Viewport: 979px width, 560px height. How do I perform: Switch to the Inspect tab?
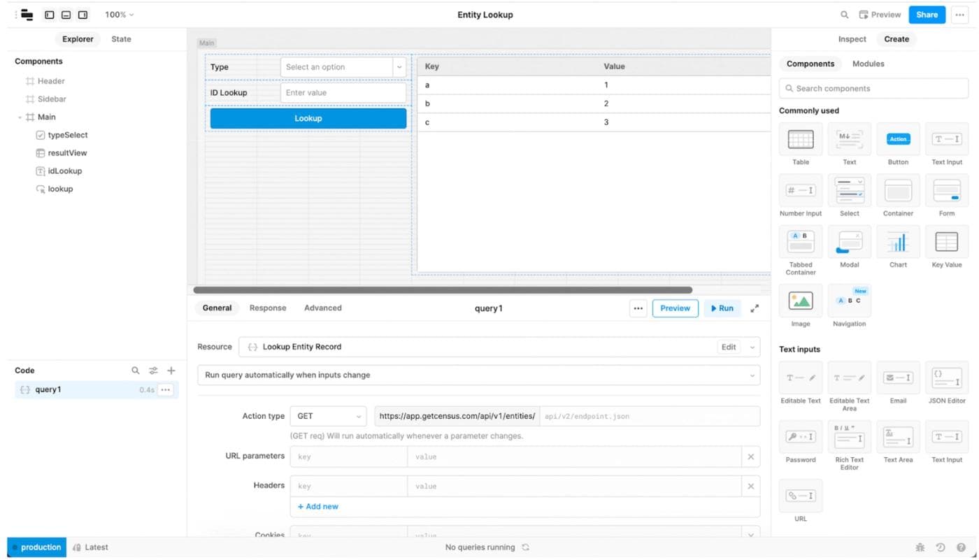852,39
